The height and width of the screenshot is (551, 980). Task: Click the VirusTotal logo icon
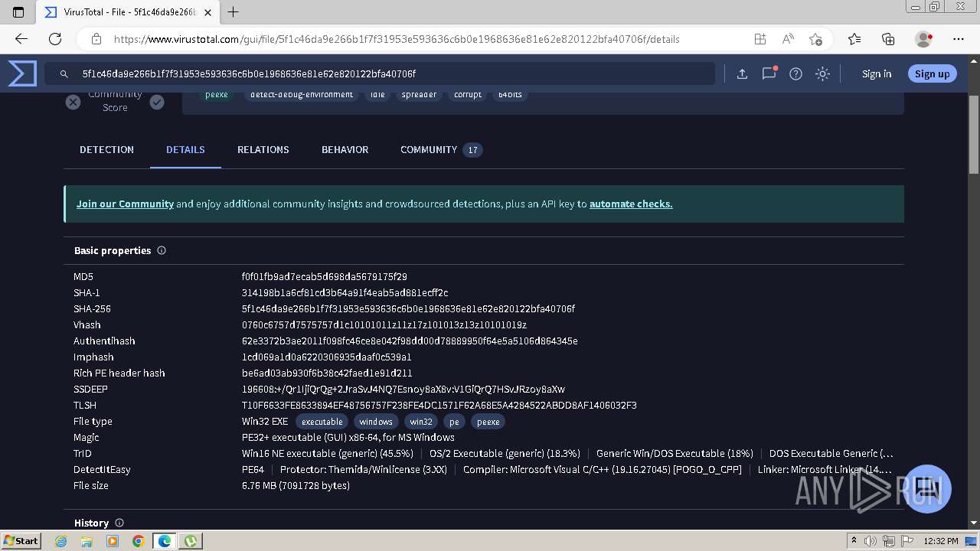[22, 73]
